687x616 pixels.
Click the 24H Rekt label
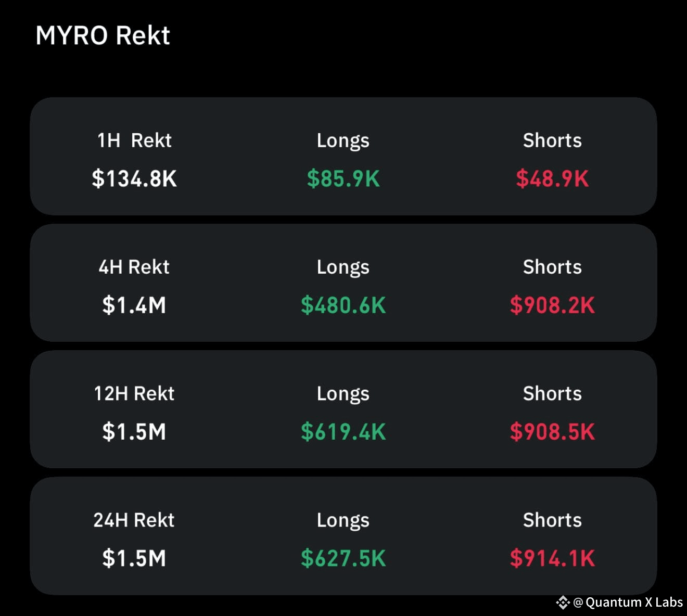click(x=134, y=520)
